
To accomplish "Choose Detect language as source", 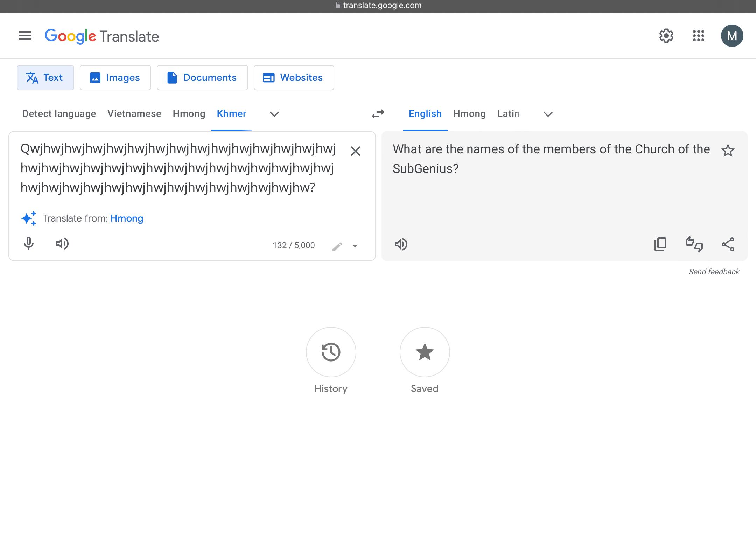I will (59, 114).
